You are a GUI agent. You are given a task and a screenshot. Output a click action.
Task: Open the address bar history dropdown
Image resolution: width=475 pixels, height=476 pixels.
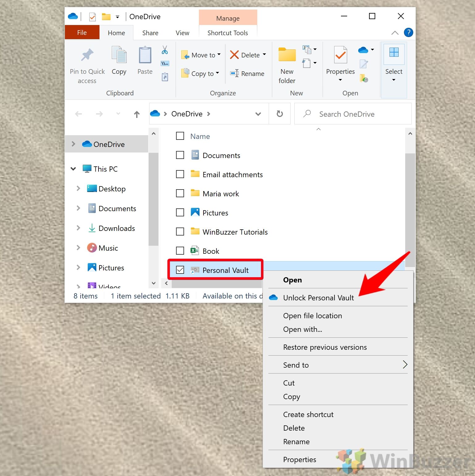258,114
